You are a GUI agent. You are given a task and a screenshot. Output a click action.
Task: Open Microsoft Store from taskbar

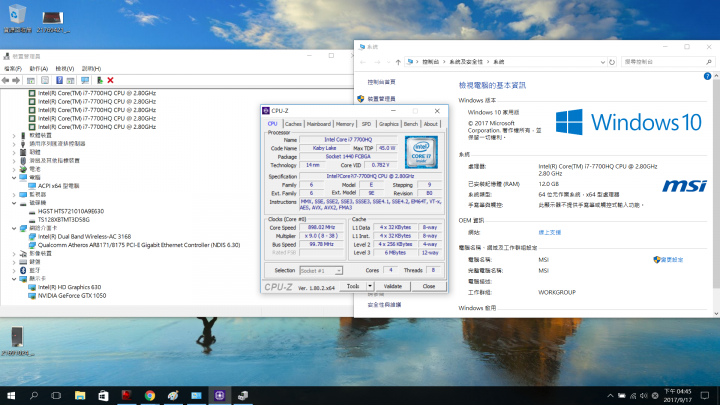click(103, 395)
